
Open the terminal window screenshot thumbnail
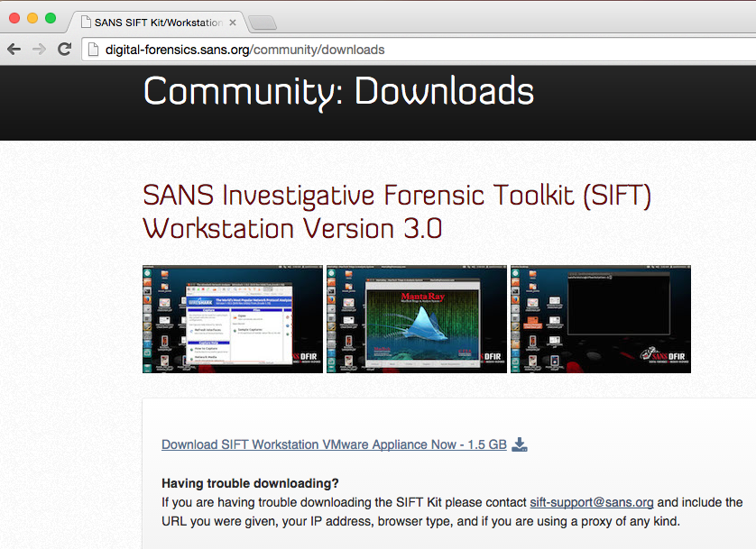pyautogui.click(x=601, y=319)
